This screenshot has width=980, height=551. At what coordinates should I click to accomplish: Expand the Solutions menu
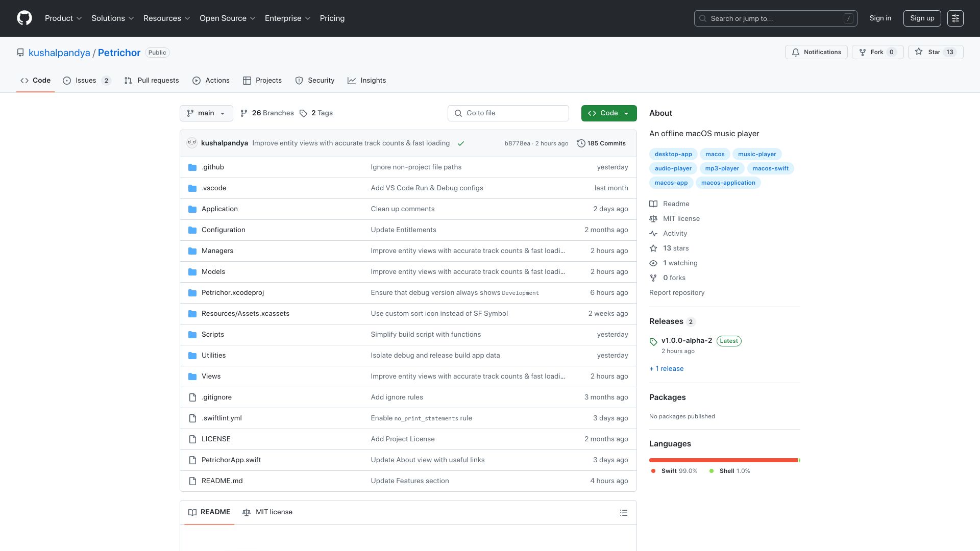[x=113, y=18]
